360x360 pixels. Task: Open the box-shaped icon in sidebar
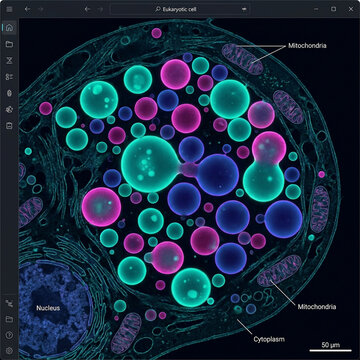pyautogui.click(x=9, y=125)
